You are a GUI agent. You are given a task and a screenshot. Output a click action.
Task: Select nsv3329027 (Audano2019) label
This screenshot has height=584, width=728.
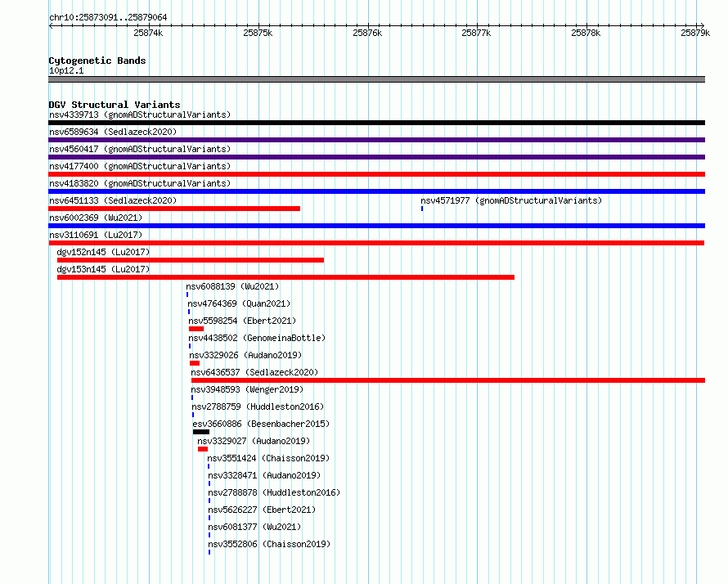pyautogui.click(x=254, y=441)
